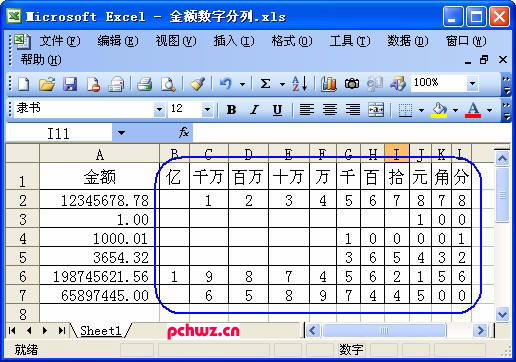This screenshot has height=362, width=516.
Task: Open the 视图(V) menu
Action: pos(176,41)
